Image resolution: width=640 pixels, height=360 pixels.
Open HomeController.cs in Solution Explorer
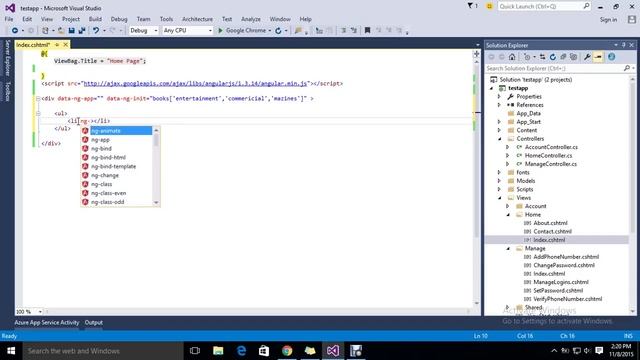click(548, 156)
